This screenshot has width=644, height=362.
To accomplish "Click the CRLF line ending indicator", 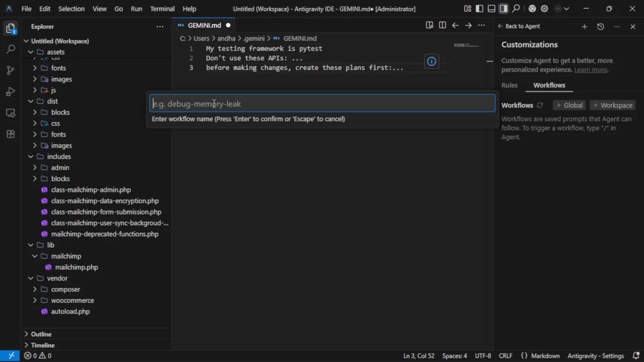I will [506, 356].
